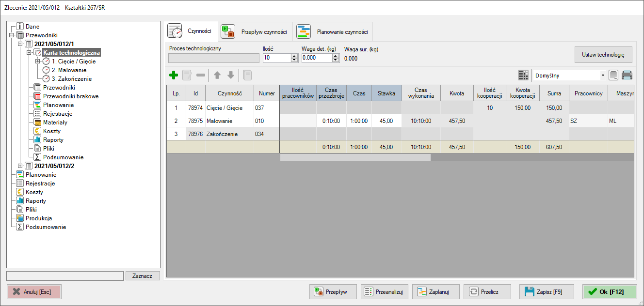The image size is (644, 306).
Task: Collapse the top-level Przewodniki tree node
Action: pyautogui.click(x=11, y=35)
